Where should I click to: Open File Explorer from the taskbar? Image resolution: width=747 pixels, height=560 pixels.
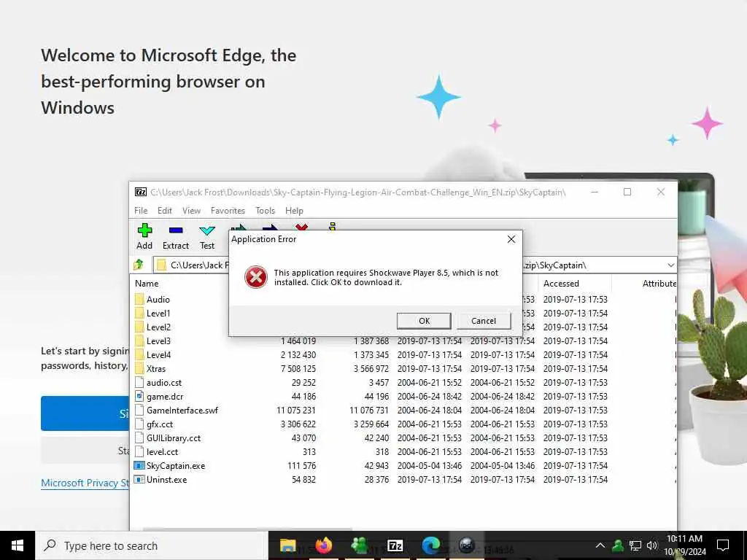click(287, 545)
